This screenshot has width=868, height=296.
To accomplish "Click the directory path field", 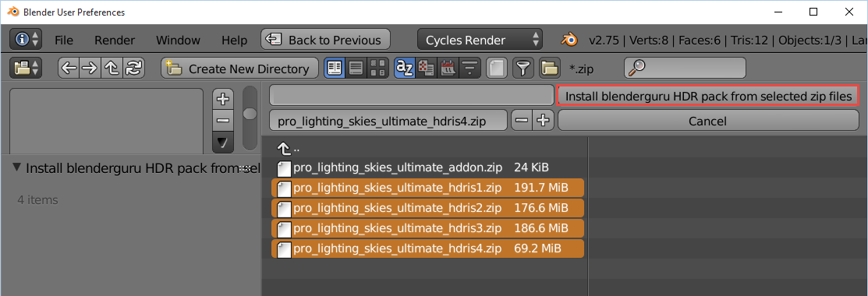I will [411, 95].
